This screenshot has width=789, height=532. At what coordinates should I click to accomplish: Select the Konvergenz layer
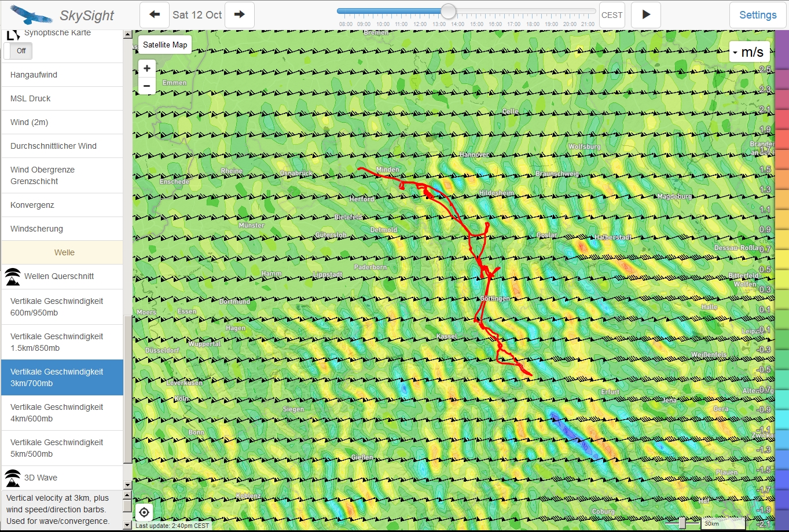(32, 205)
